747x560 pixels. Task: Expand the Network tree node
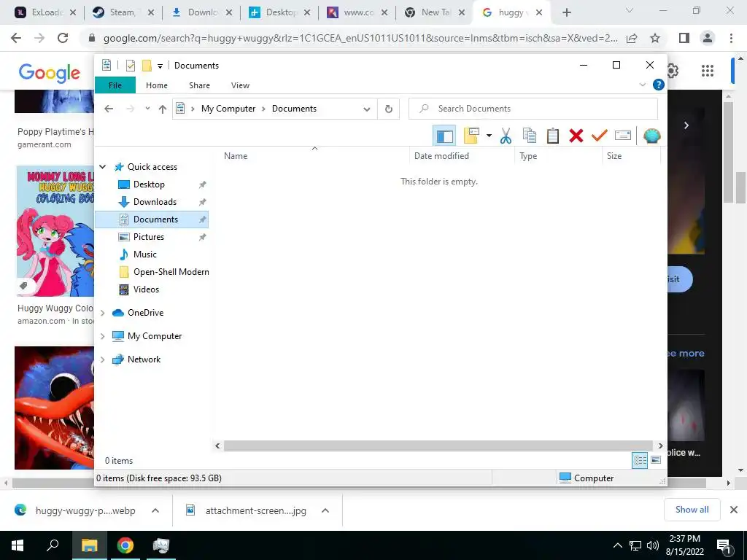click(102, 359)
